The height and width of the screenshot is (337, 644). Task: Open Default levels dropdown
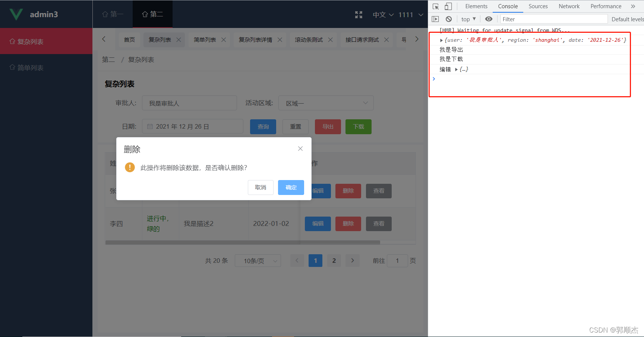627,19
